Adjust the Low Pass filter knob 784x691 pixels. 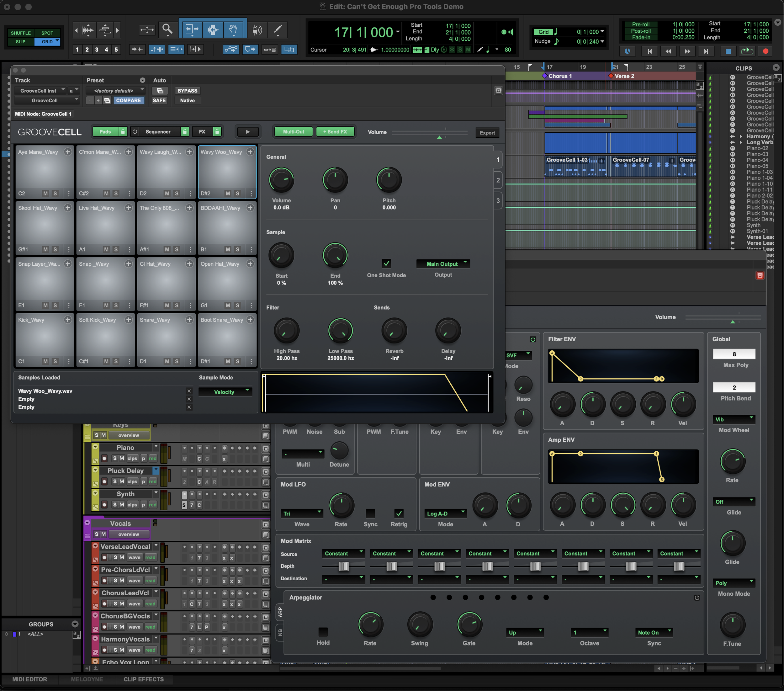340,330
